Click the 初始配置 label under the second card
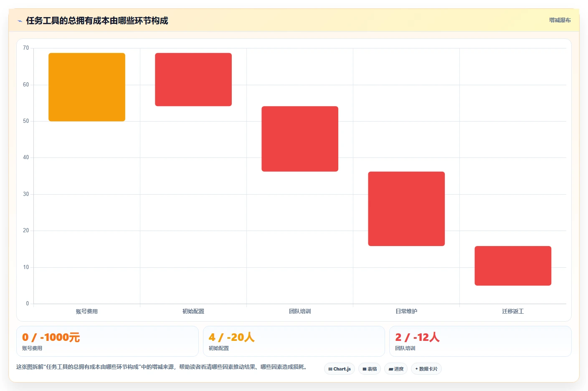The image size is (588, 391). [x=219, y=348]
